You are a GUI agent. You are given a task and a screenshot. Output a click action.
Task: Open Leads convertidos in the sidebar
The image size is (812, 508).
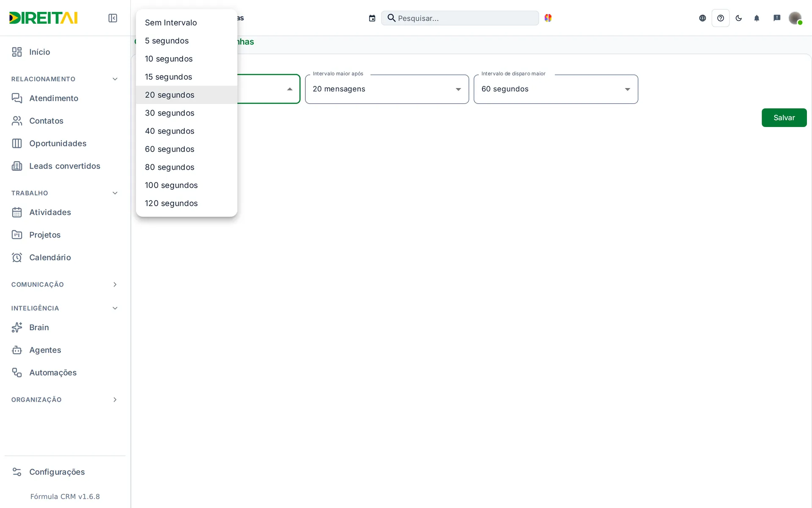(x=65, y=166)
